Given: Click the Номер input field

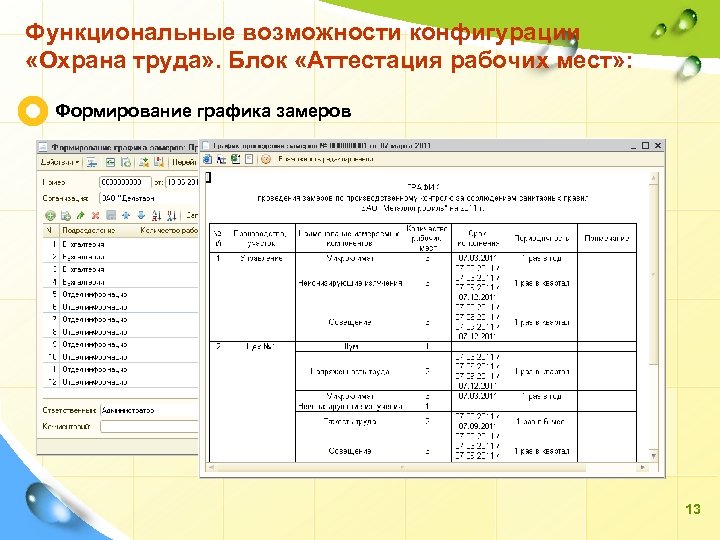Looking at the screenshot, I should point(125,182).
